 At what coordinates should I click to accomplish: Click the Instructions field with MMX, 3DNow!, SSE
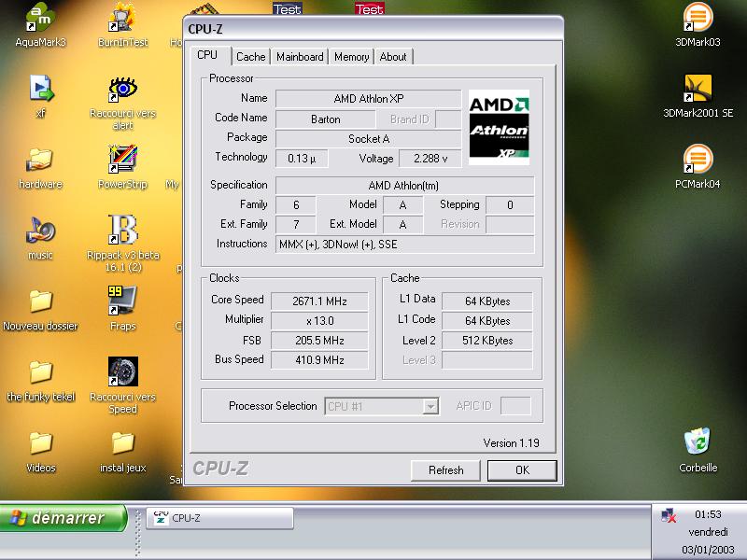click(404, 245)
